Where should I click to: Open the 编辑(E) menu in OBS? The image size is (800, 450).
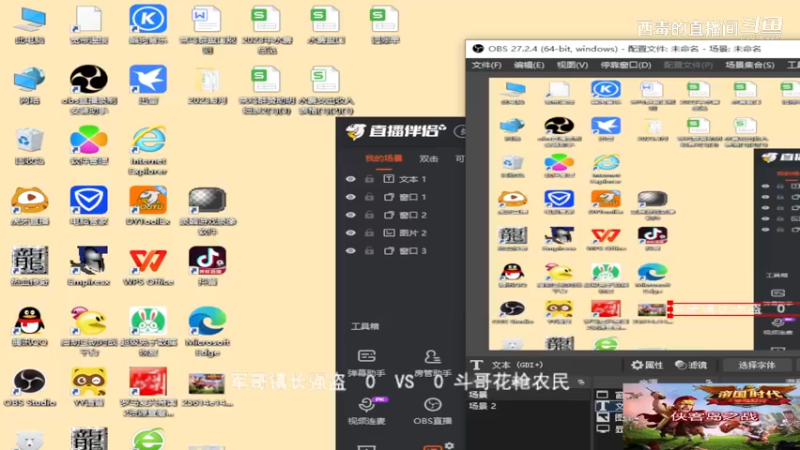point(529,65)
